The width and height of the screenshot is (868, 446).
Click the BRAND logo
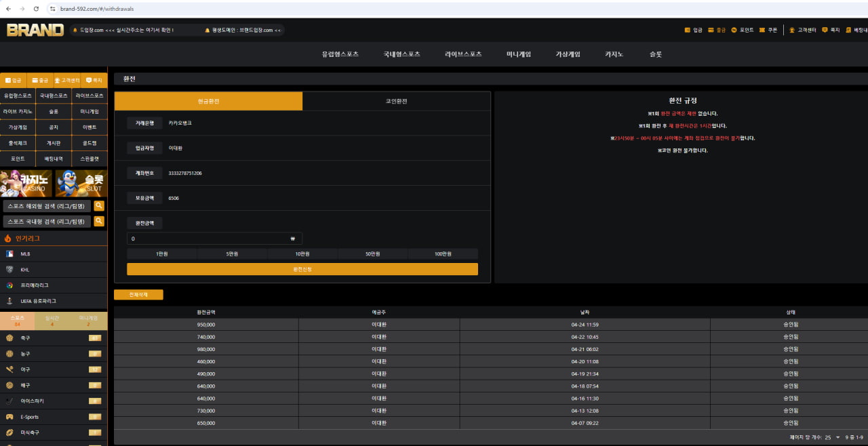pyautogui.click(x=35, y=30)
